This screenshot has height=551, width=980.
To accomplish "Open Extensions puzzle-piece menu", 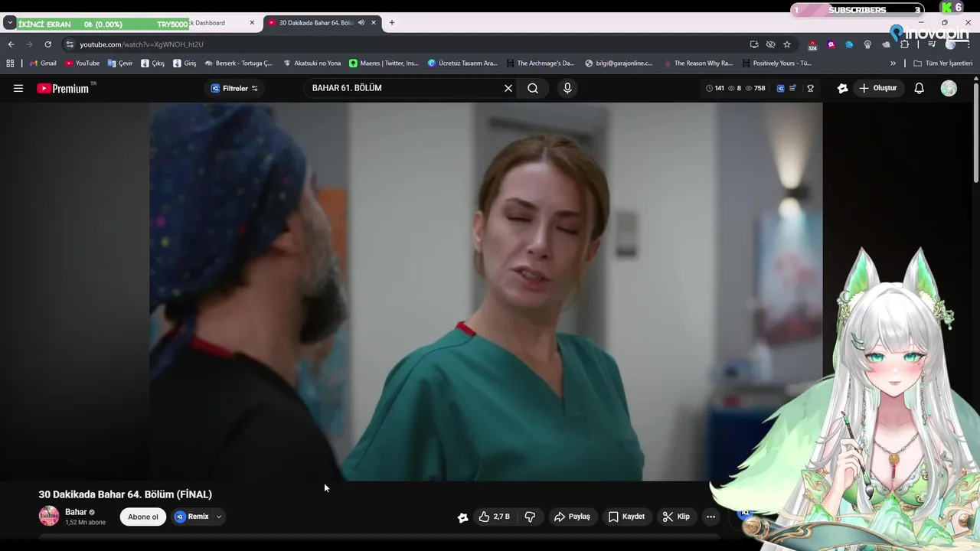I will [905, 44].
